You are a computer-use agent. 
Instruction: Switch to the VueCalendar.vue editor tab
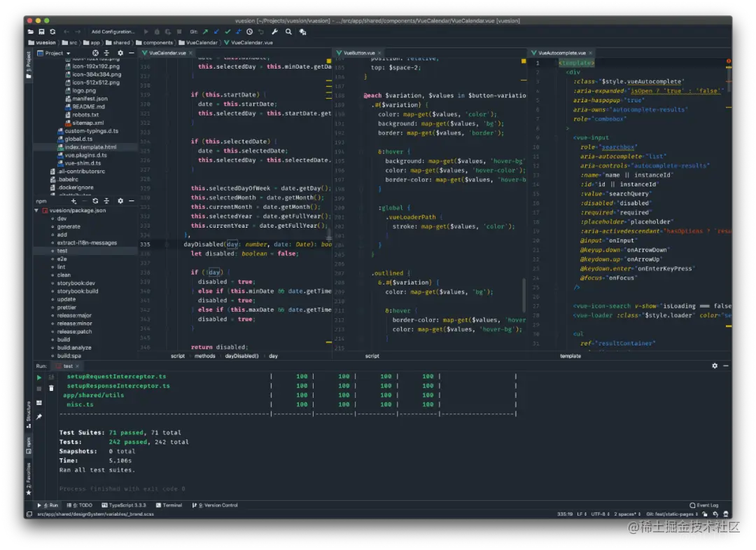point(167,53)
